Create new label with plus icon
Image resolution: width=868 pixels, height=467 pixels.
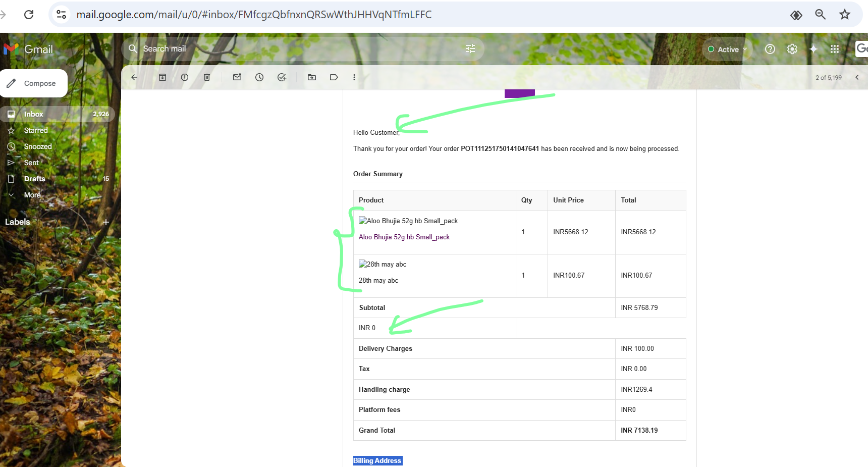point(106,222)
